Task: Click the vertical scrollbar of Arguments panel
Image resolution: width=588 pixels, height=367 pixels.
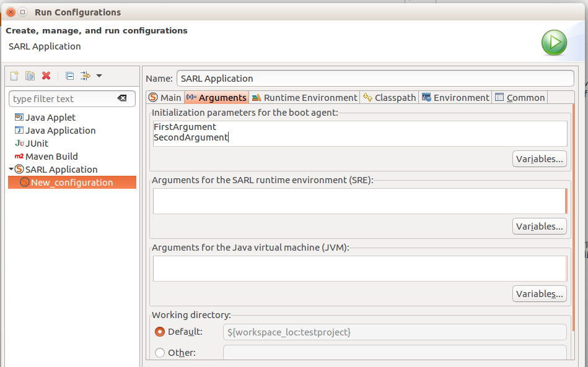Action: click(573, 217)
